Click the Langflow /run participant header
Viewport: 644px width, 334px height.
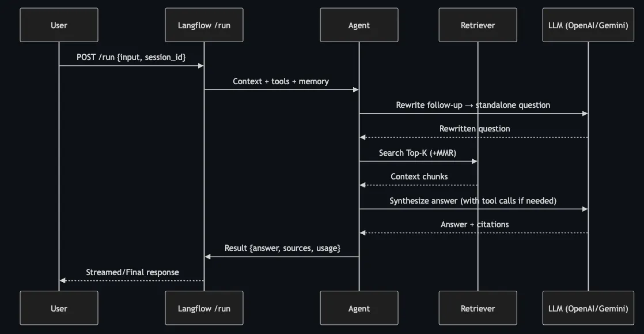204,25
